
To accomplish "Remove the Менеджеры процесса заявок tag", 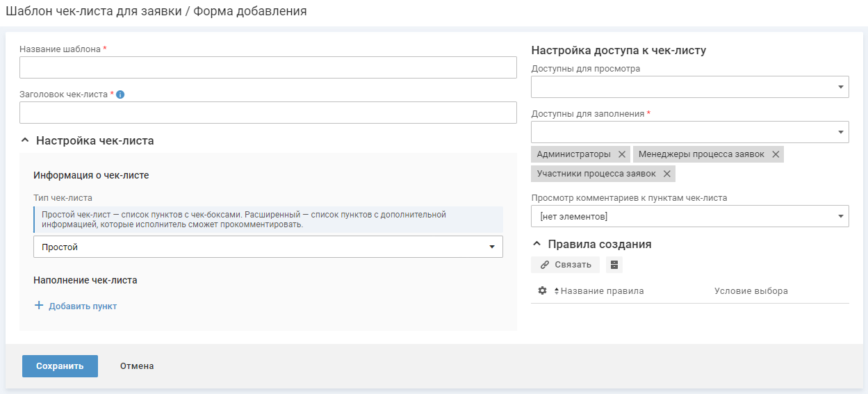I will [x=776, y=154].
